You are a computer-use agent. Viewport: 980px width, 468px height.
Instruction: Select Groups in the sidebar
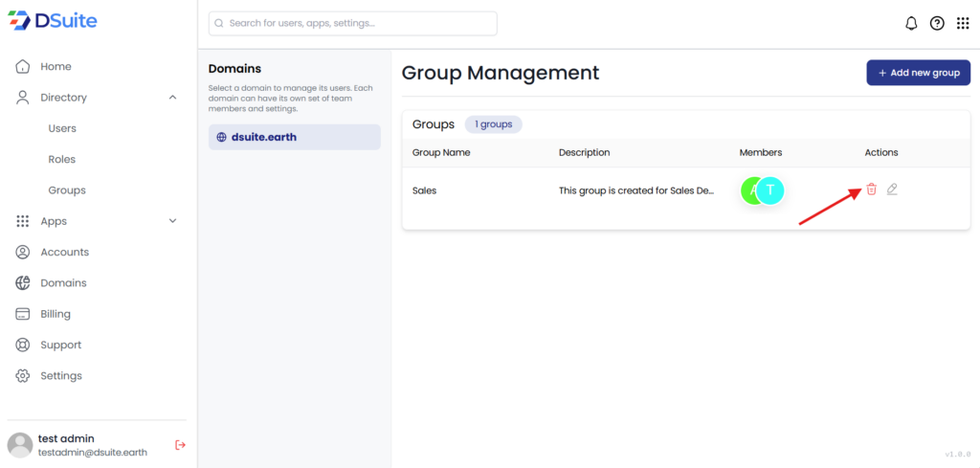(67, 190)
